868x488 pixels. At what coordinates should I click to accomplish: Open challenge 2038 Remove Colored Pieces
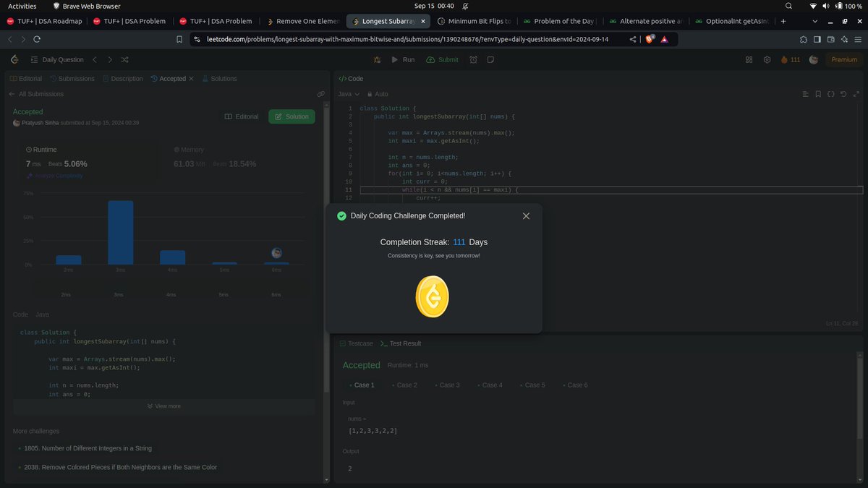pyautogui.click(x=120, y=467)
